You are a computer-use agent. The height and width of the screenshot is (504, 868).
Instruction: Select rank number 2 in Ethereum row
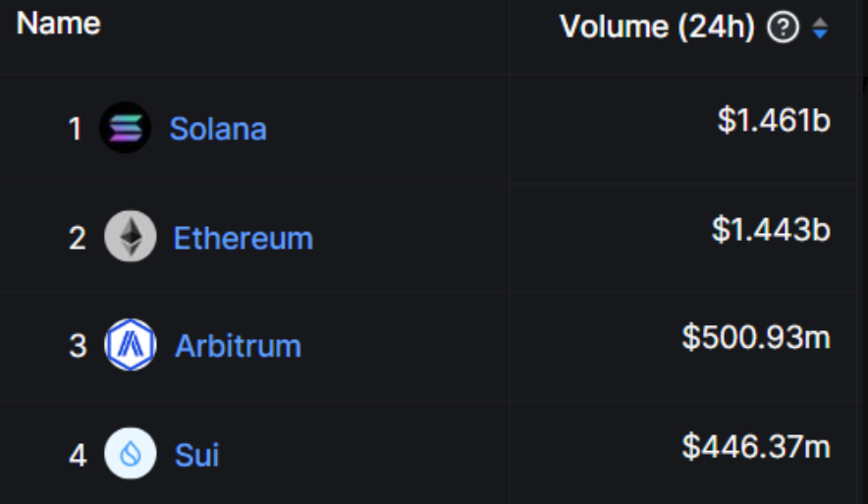coord(77,239)
